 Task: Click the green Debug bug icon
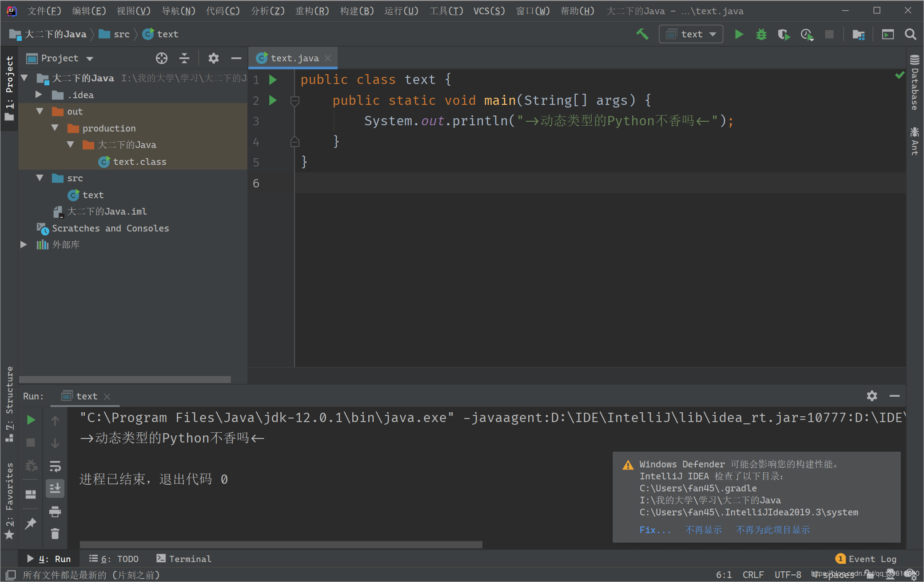761,34
